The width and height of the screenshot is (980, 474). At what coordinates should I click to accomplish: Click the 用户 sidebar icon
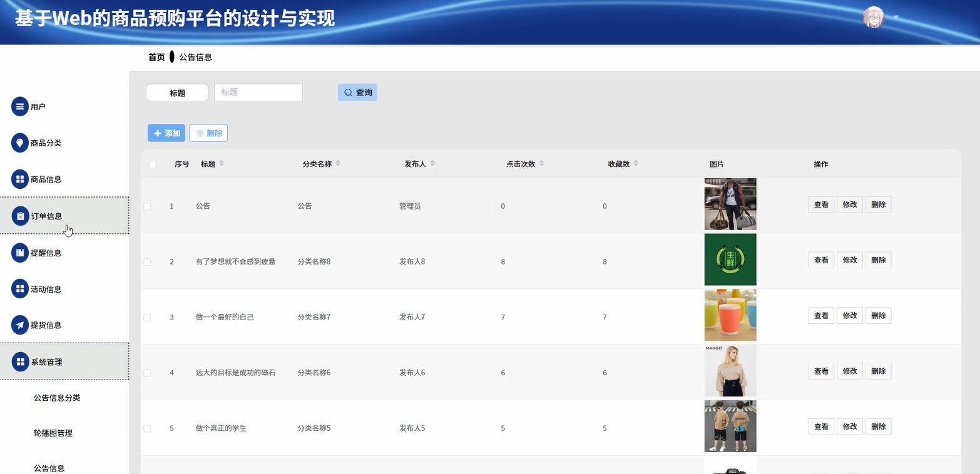[x=20, y=106]
